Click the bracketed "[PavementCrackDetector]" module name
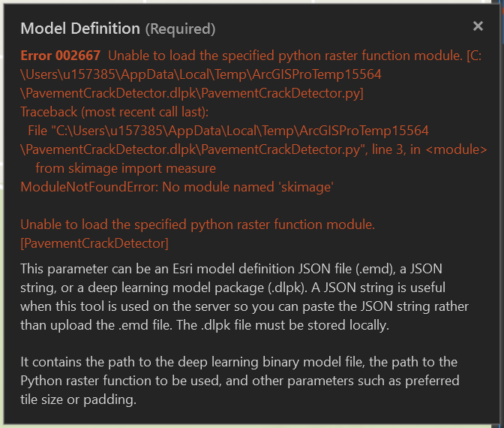Screen dimensions: 504x428 point(94,243)
